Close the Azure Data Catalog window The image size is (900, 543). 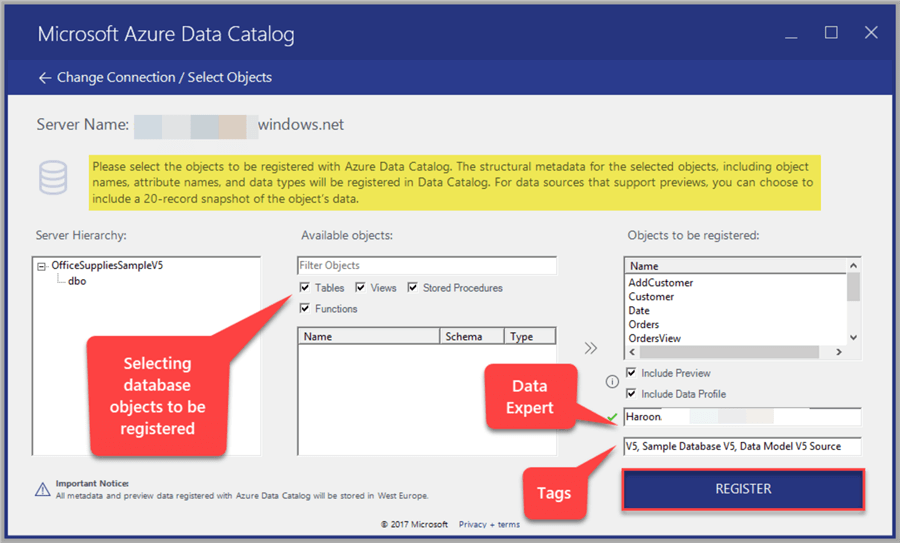click(x=871, y=33)
